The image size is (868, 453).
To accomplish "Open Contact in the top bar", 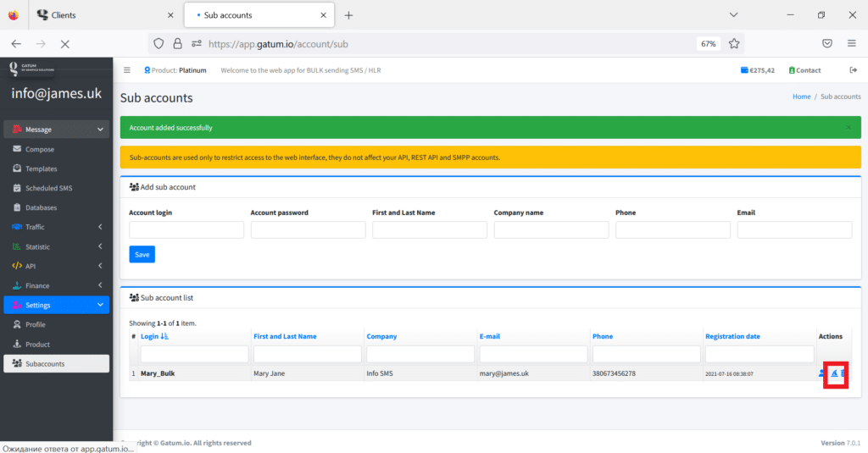I will pos(804,70).
